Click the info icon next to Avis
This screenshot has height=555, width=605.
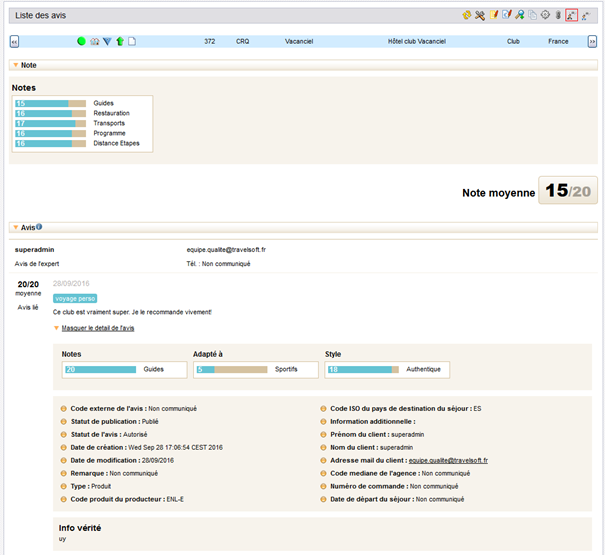(39, 227)
